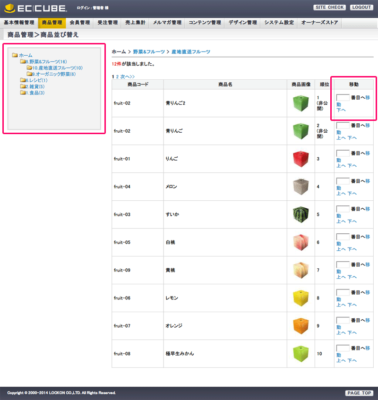Click 野菜&フルーツ in the breadcrumb
This screenshot has width=378, height=400.
tap(149, 52)
